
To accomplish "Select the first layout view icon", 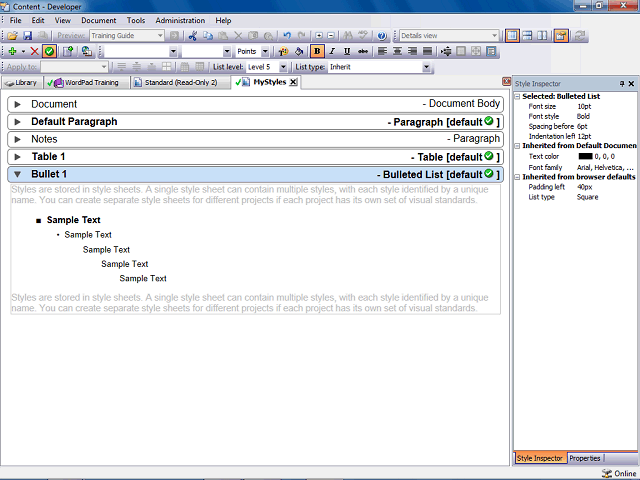I will click(x=512, y=36).
